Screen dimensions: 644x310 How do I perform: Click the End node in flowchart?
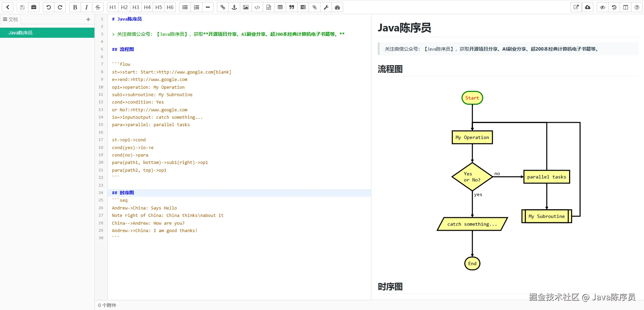coord(472,263)
